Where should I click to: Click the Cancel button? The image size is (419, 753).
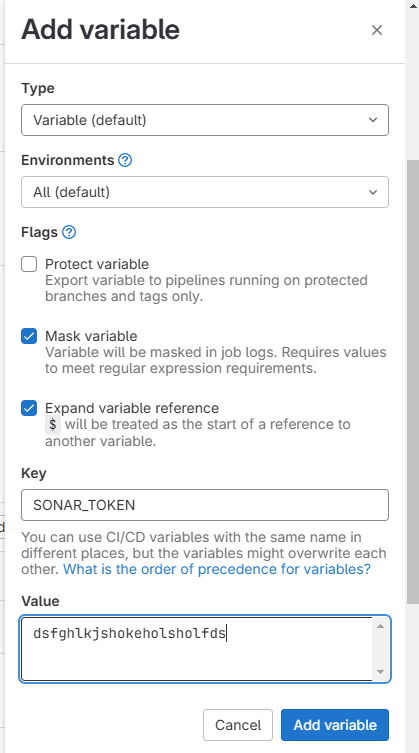click(x=238, y=725)
